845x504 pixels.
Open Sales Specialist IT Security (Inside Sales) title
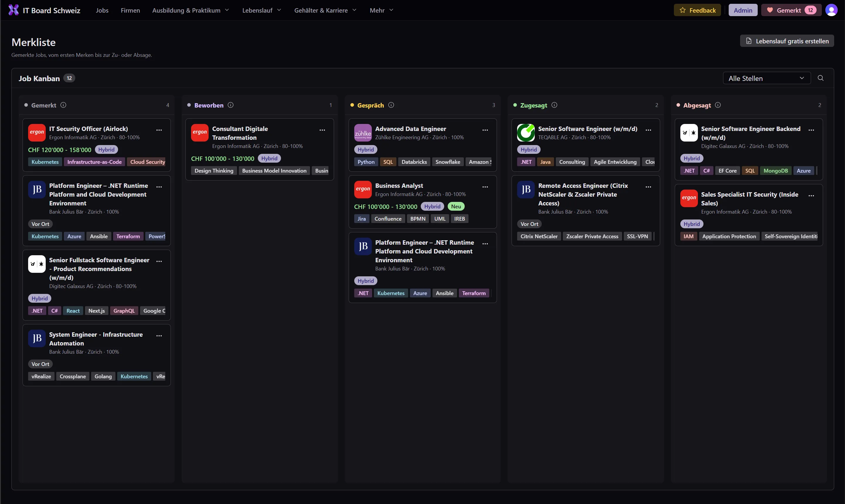[749, 199]
